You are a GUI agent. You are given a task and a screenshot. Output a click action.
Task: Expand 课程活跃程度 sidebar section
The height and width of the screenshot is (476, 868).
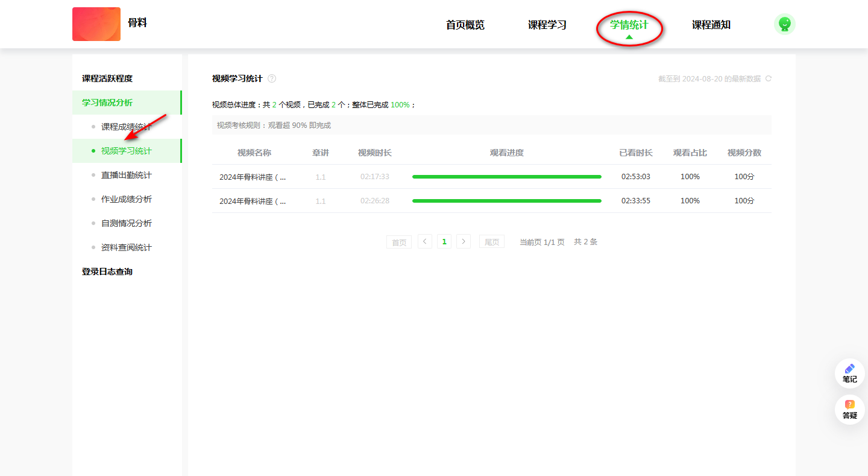coord(107,78)
